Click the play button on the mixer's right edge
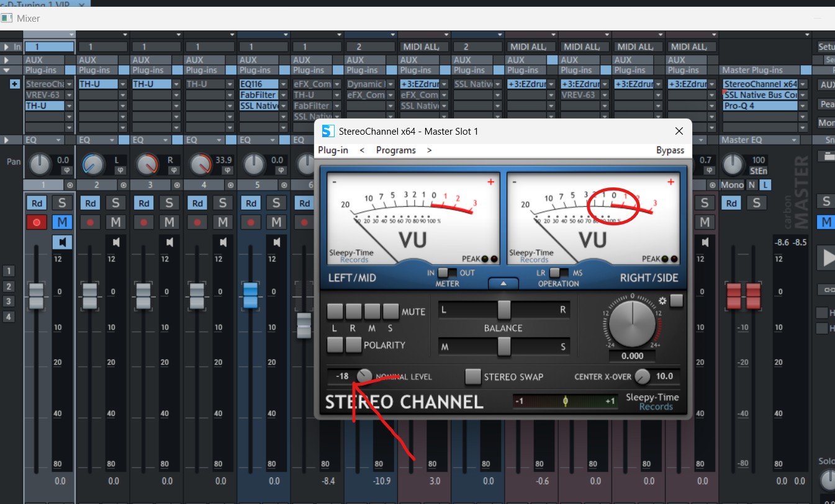The image size is (835, 504). tap(826, 257)
